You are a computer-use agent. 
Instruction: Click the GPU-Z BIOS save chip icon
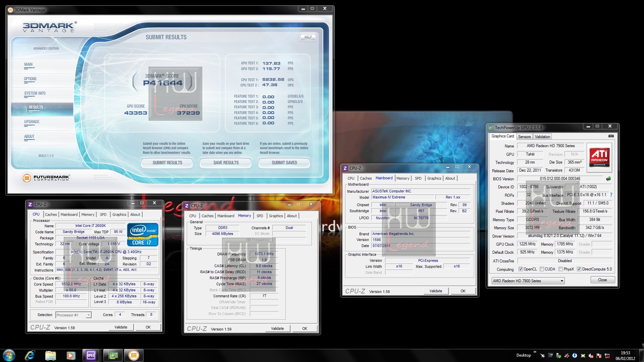coord(608,179)
